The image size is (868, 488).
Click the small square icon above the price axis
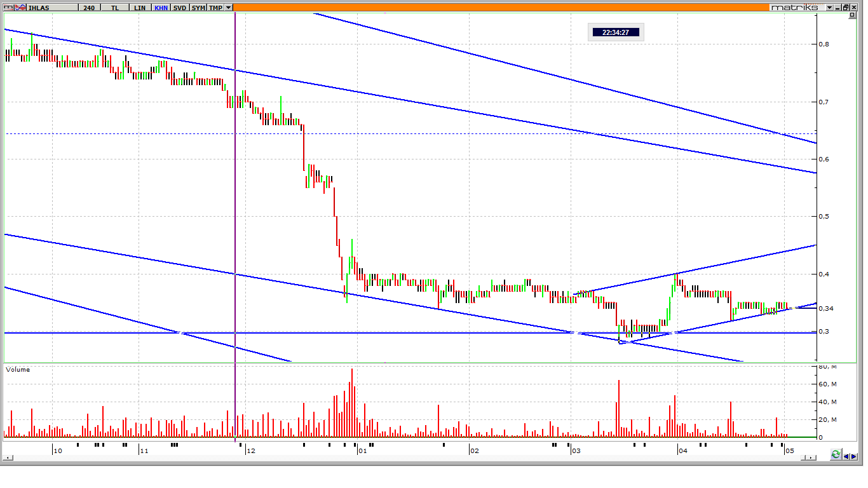click(852, 16)
